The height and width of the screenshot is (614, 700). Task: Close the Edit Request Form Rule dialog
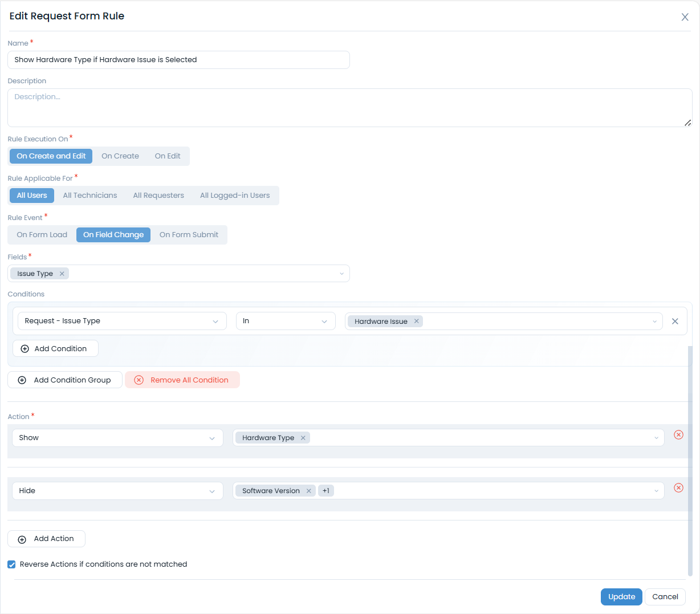(685, 17)
